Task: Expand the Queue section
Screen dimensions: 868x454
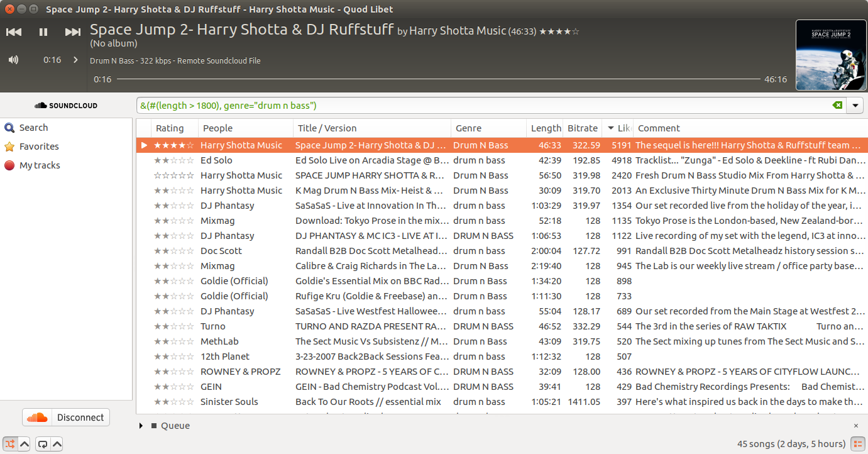Action: (x=141, y=426)
